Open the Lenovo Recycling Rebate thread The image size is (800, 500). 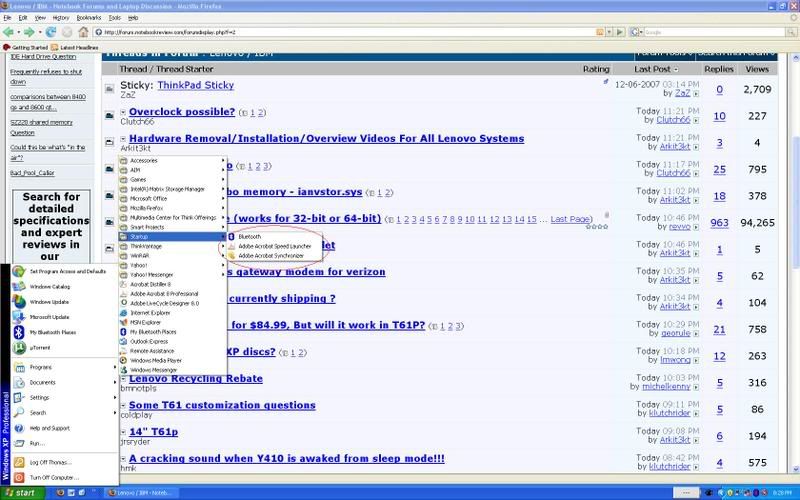click(196, 379)
